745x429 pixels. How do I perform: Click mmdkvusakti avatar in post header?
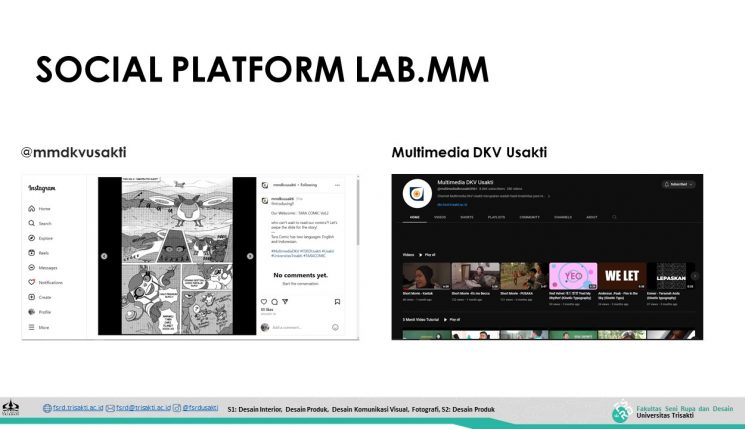click(x=265, y=185)
